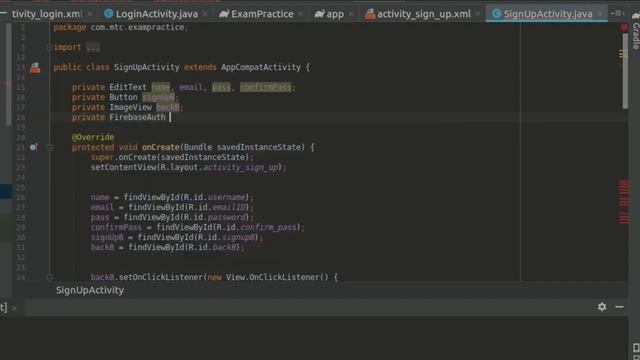Click the EditText type on line 15
640x360 pixels.
128,87
